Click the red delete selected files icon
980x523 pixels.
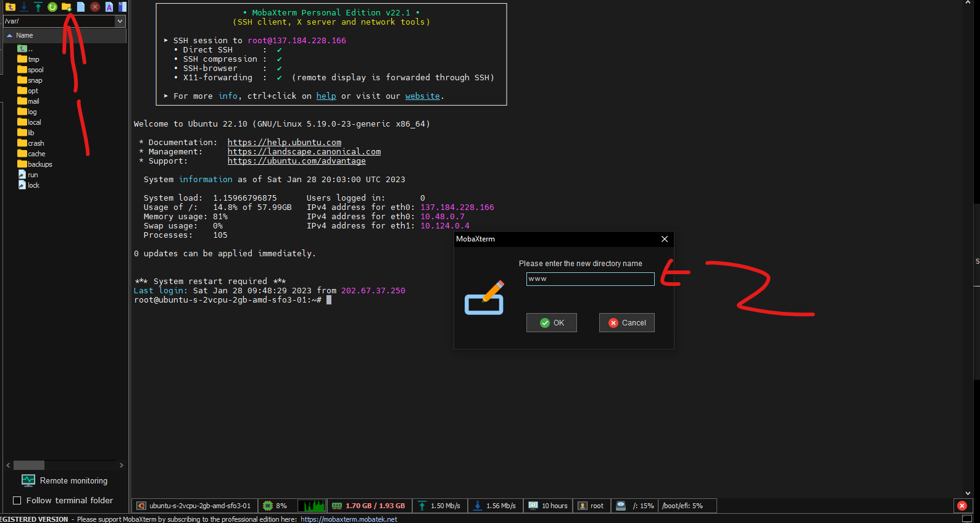95,7
